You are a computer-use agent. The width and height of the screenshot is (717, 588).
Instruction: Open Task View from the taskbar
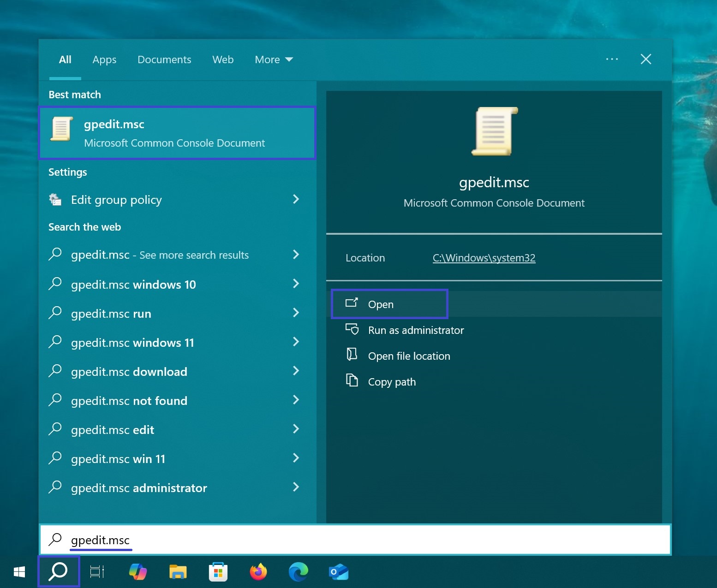[x=97, y=572]
